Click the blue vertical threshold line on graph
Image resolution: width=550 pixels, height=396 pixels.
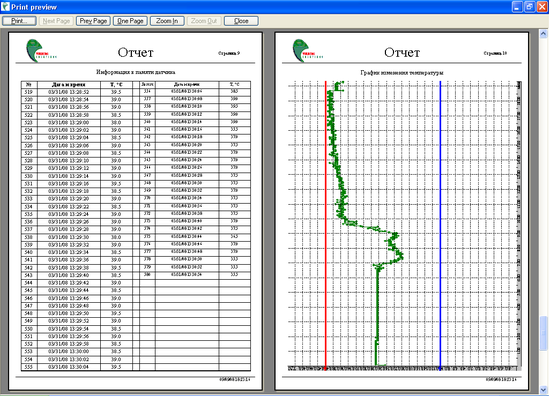pyautogui.click(x=440, y=224)
